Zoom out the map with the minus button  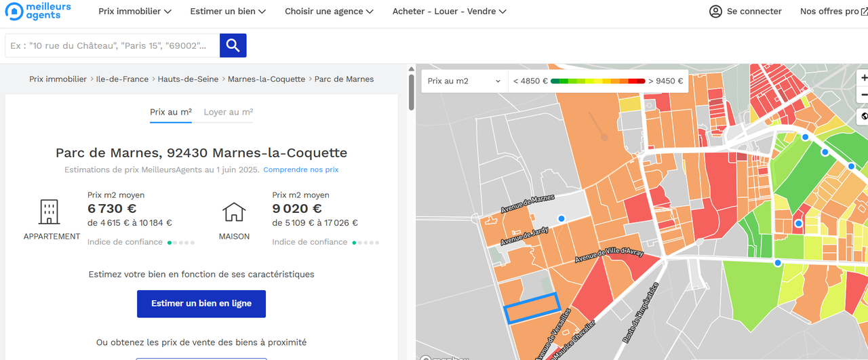[863, 95]
